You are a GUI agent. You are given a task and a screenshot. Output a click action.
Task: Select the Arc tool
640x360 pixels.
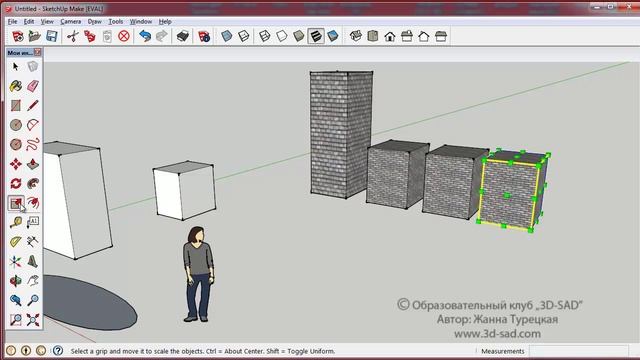click(x=33, y=124)
